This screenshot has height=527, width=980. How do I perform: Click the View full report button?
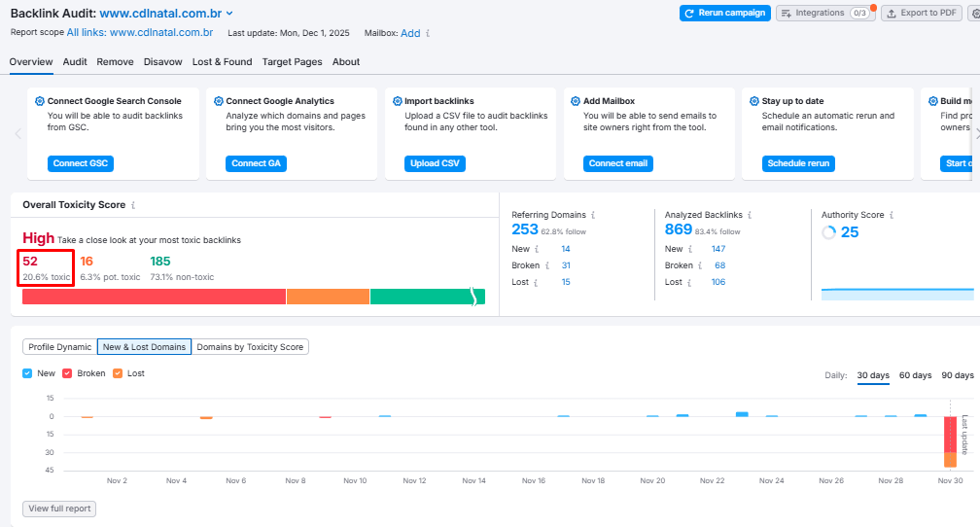(x=59, y=509)
